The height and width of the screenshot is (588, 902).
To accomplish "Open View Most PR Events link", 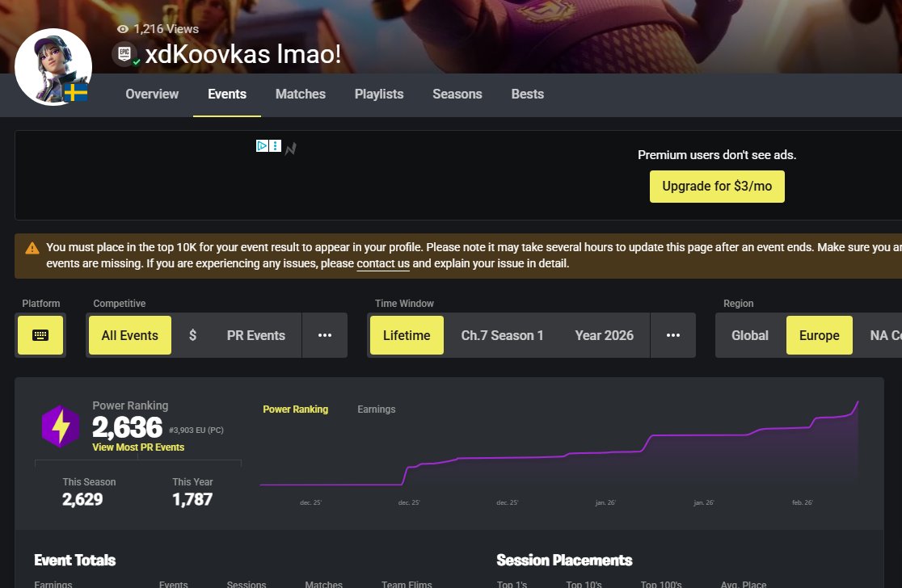I will pyautogui.click(x=138, y=447).
